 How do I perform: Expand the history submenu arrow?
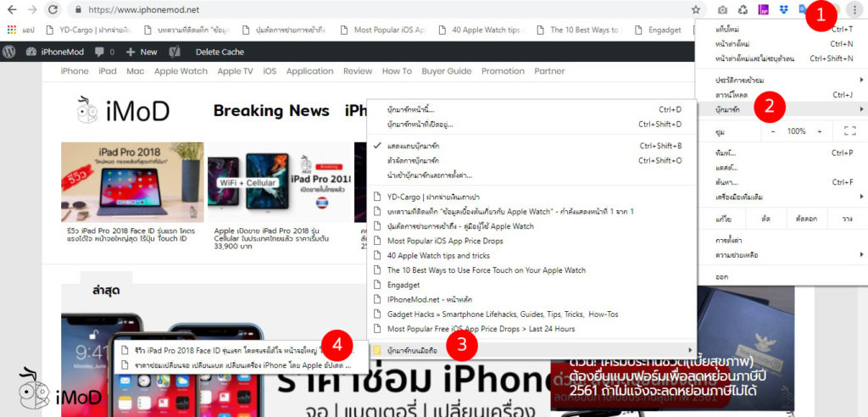tap(862, 81)
